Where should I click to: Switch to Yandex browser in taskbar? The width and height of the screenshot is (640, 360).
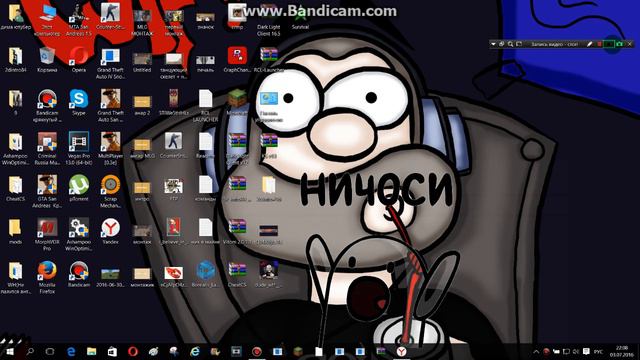tap(402, 351)
